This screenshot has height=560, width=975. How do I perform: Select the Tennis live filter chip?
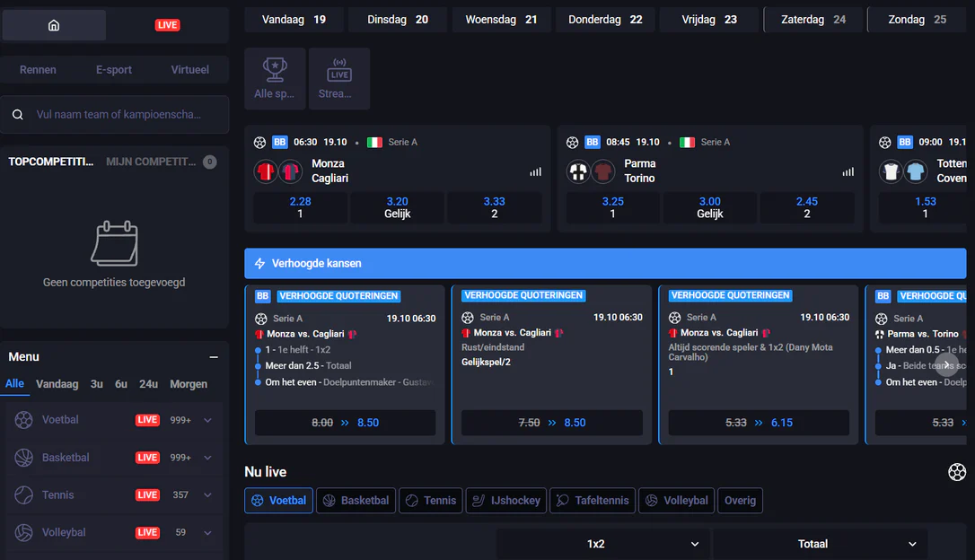pyautogui.click(x=431, y=501)
